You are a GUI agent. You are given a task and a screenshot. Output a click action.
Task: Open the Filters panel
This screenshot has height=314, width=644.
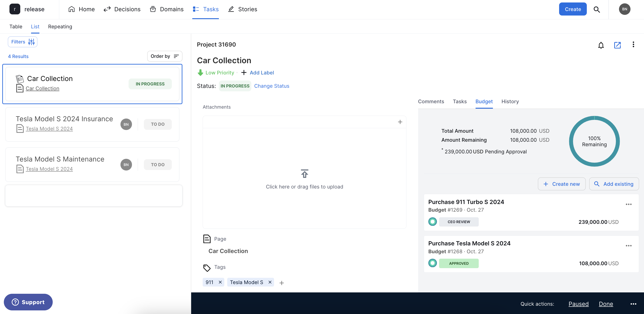coord(23,42)
